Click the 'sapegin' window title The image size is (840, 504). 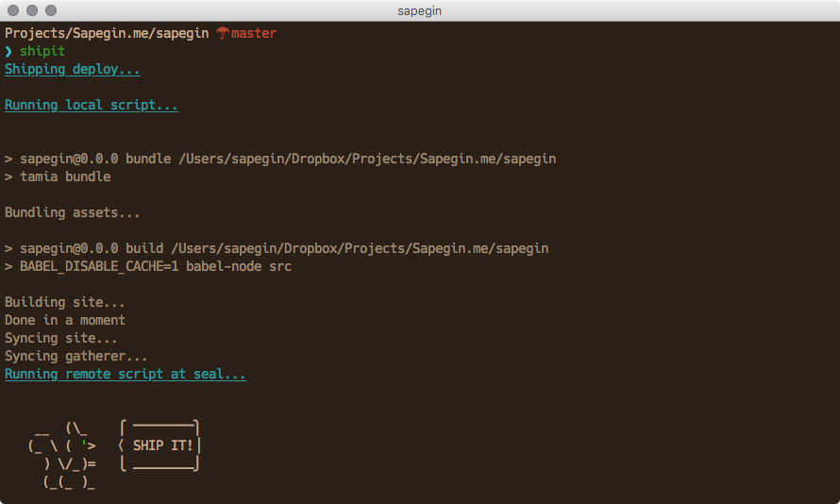click(419, 10)
